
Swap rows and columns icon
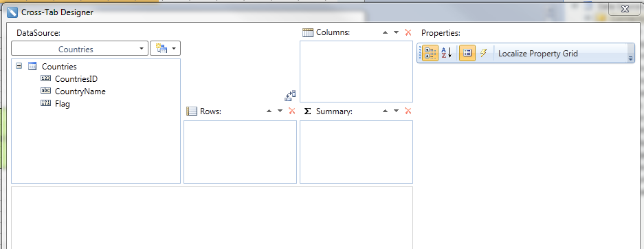(x=290, y=96)
